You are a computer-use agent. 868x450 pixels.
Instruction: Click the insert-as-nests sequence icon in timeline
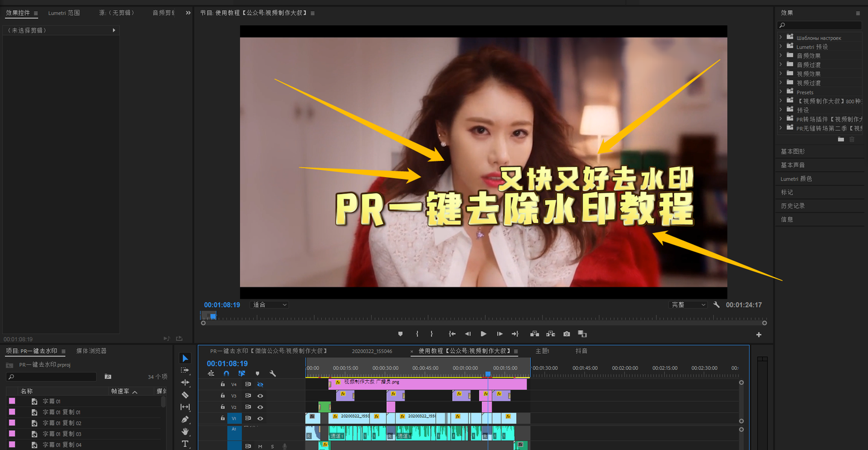[211, 373]
